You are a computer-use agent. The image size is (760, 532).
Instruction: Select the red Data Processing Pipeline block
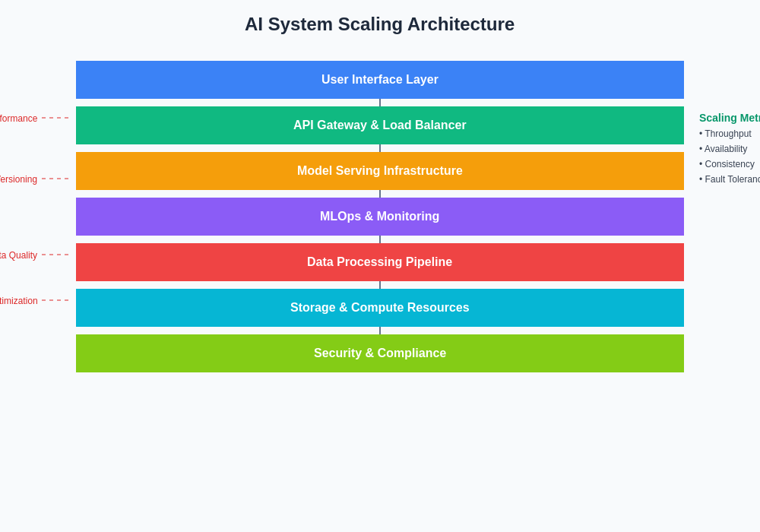379,262
